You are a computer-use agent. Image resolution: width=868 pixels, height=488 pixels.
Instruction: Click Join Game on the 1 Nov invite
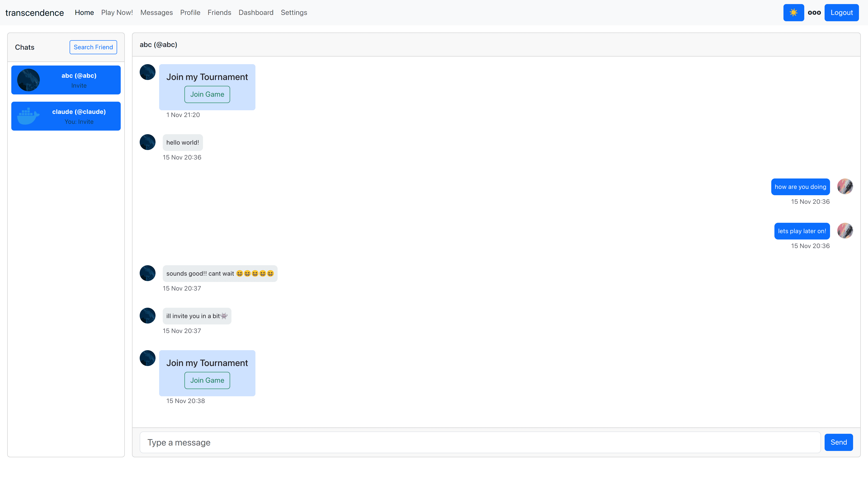[x=207, y=94]
